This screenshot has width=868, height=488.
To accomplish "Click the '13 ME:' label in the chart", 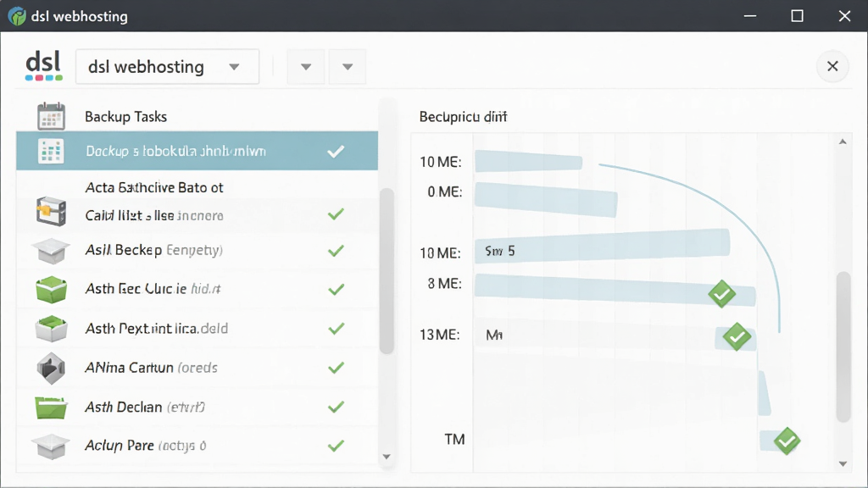I will [440, 335].
